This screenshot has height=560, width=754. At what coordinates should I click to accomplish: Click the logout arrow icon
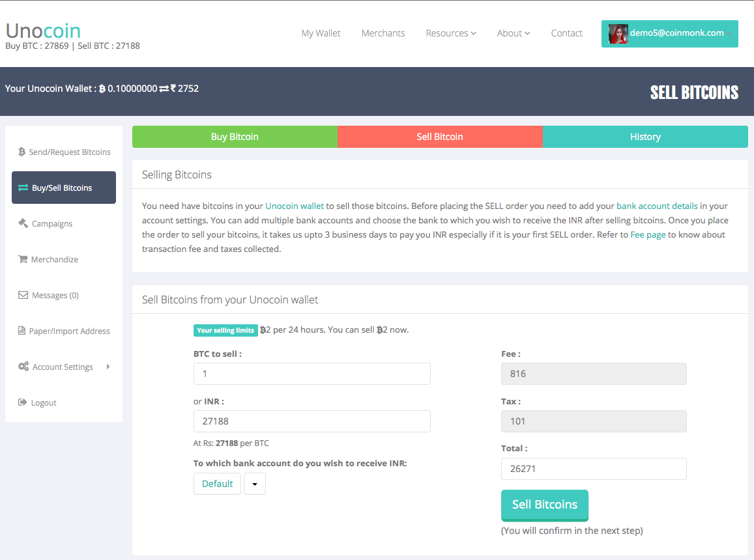pos(23,402)
